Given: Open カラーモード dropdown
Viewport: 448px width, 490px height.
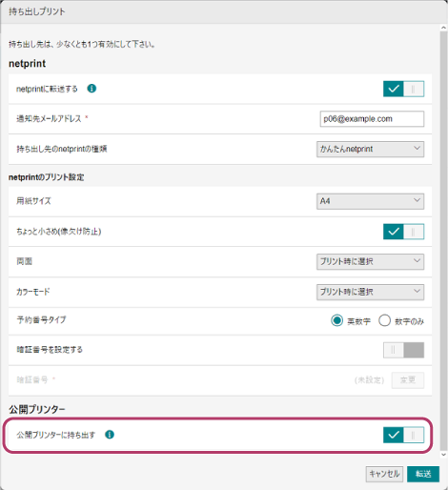Looking at the screenshot, I should 370,292.
